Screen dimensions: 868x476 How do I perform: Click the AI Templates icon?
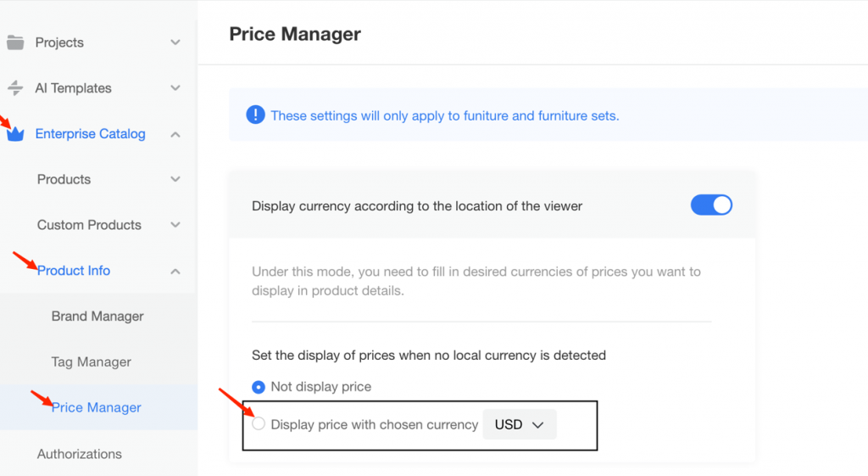click(14, 88)
